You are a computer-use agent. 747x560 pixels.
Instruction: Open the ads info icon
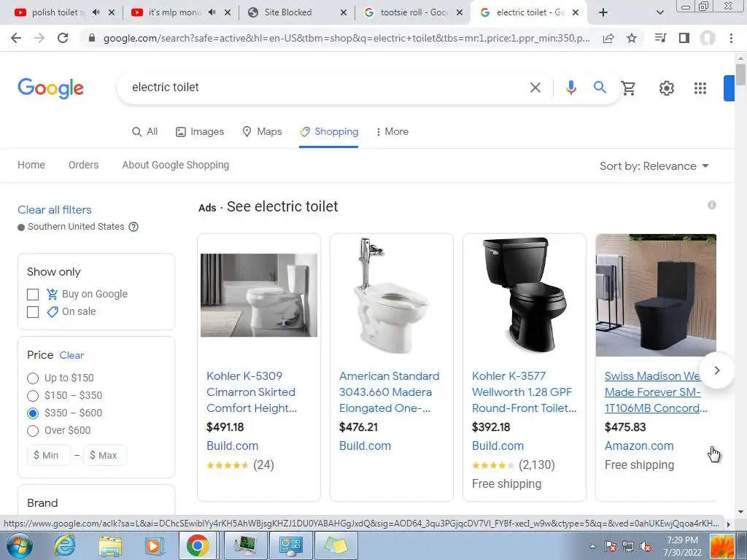712,205
